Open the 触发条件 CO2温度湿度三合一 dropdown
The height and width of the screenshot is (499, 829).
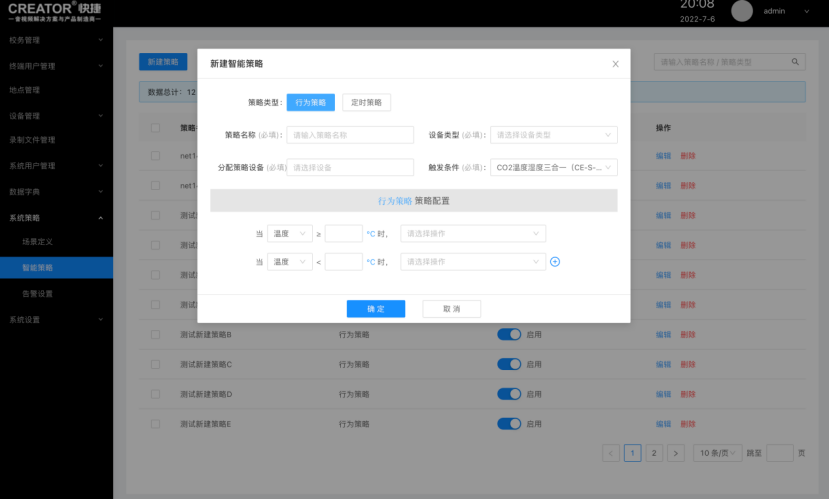(553, 168)
